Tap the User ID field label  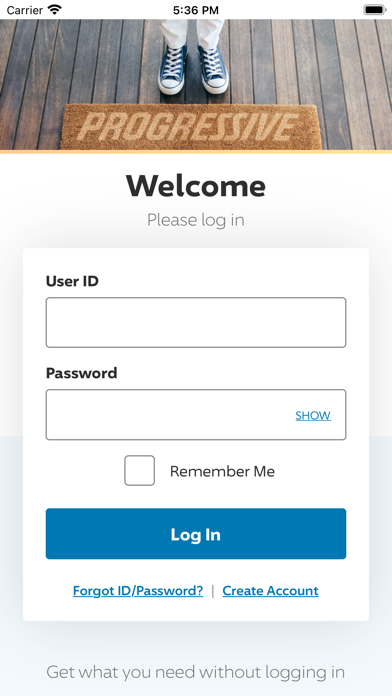pos(72,281)
